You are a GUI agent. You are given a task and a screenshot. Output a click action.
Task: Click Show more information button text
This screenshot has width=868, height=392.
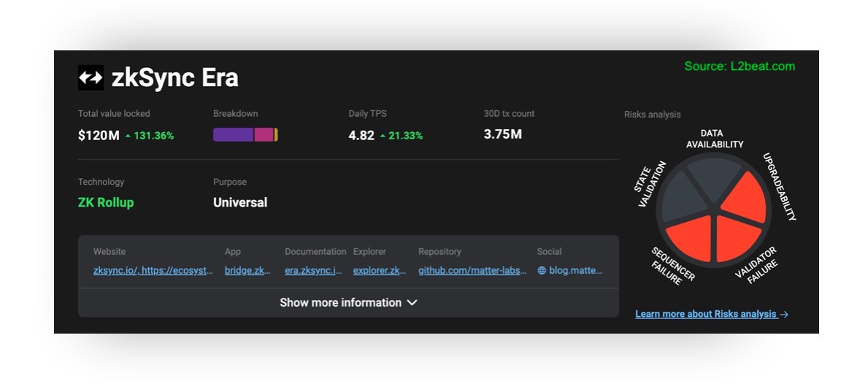pyautogui.click(x=340, y=303)
